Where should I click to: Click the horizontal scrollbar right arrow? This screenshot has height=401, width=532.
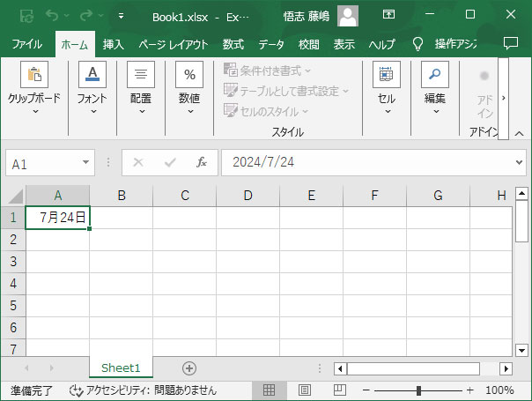tap(506, 368)
